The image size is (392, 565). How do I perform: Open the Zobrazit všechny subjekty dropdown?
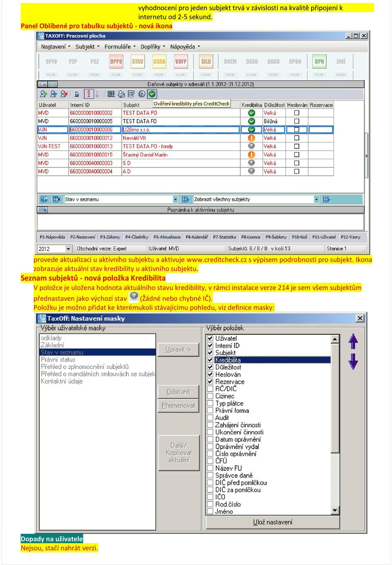316,199
